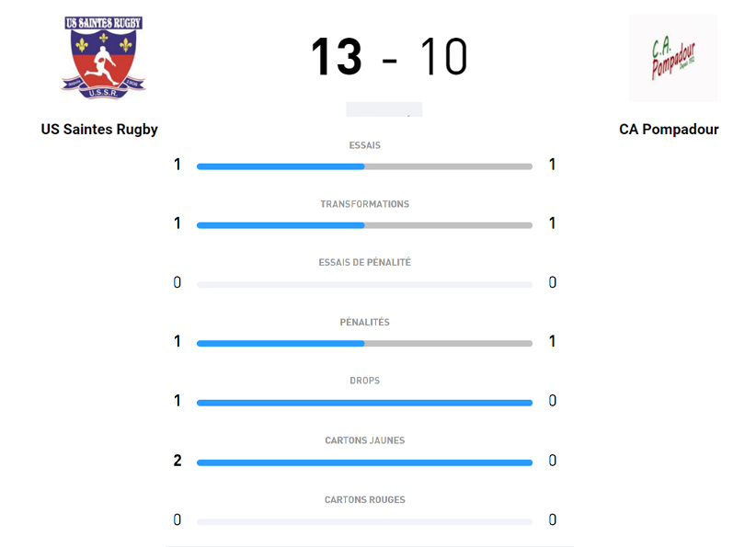Click the CARTONS ROUGES label

(x=364, y=500)
